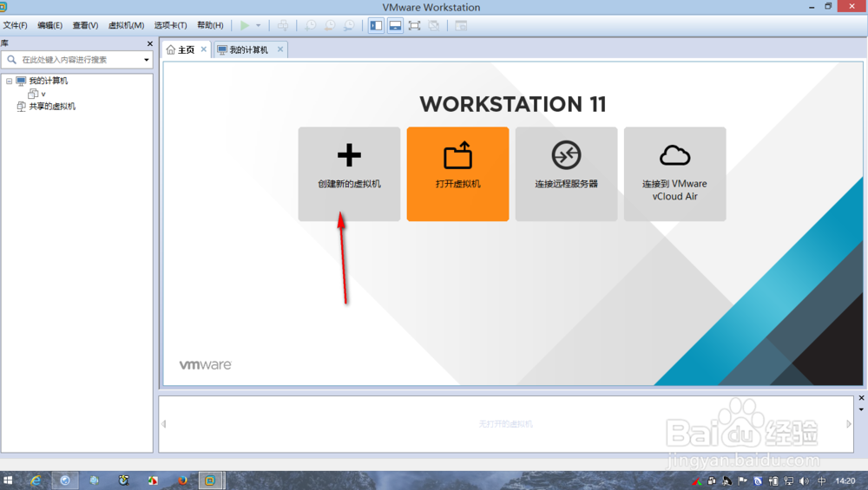Screen dimensions: 868x490
Task: Click the console view toolbar icon
Action: pos(461,25)
